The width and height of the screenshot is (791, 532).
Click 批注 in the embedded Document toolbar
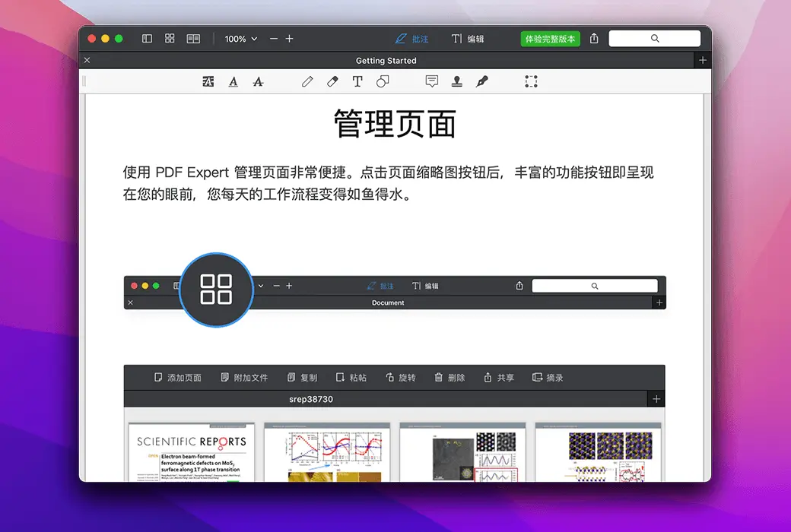tap(380, 286)
